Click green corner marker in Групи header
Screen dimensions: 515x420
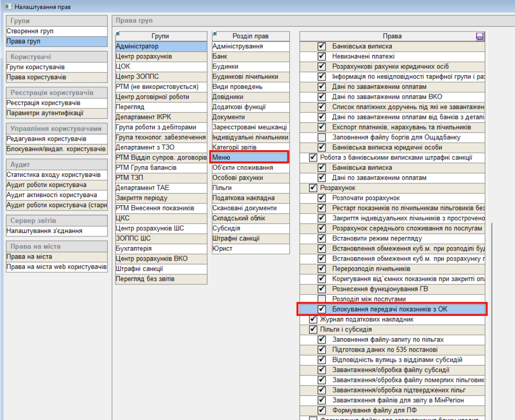pyautogui.click(x=117, y=34)
